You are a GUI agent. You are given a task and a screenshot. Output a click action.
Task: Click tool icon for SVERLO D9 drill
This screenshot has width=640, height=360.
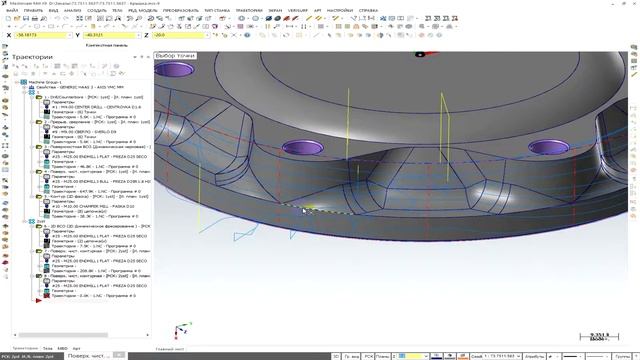47,132
